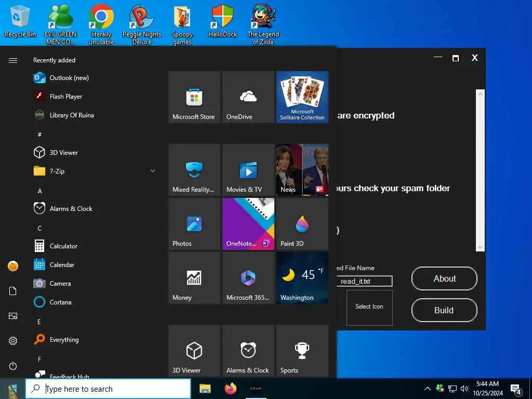
Task: Launch Peggle Nights Deluxe desktop shortcut
Action: (141, 24)
